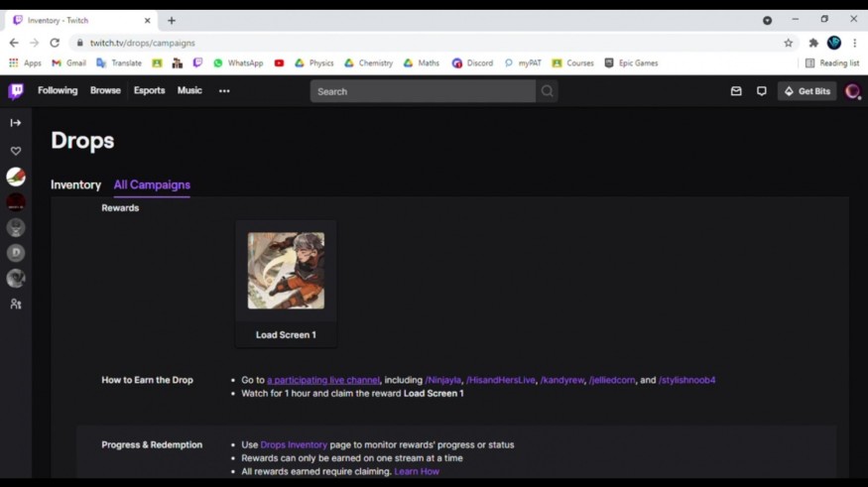Open the Apps bookmark shortcut
Screen dimensions: 868x487
[25, 63]
